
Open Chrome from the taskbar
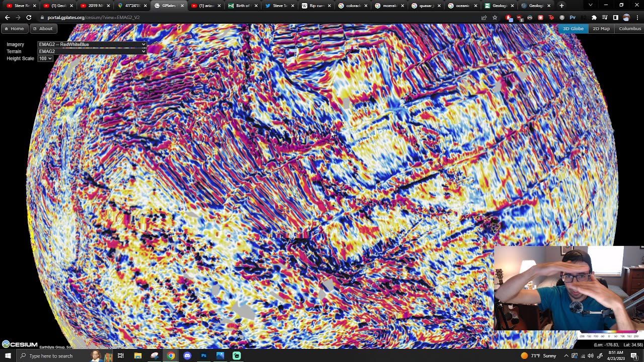click(171, 356)
